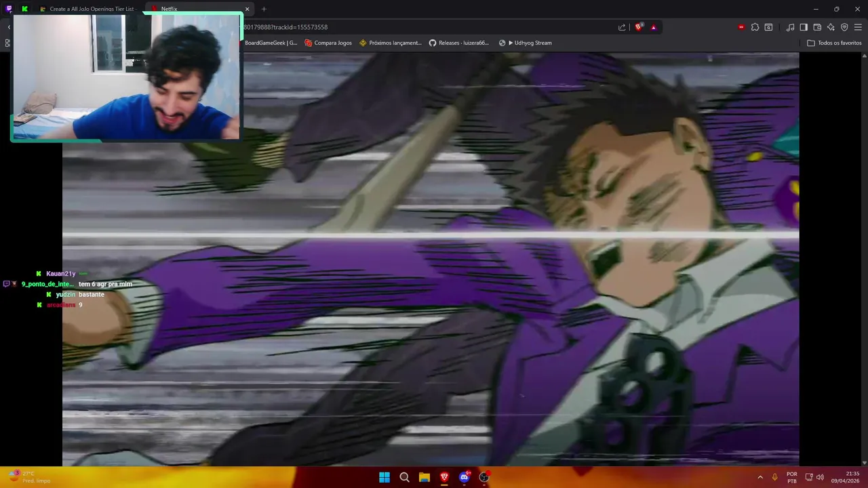Open the Brave Rewards triangle icon
This screenshot has width=868, height=488.
tap(654, 27)
